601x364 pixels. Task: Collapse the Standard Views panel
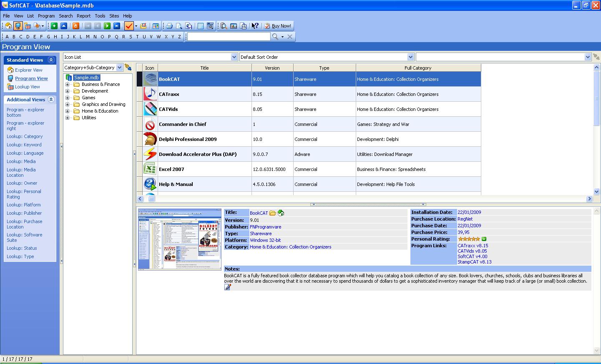click(x=51, y=60)
